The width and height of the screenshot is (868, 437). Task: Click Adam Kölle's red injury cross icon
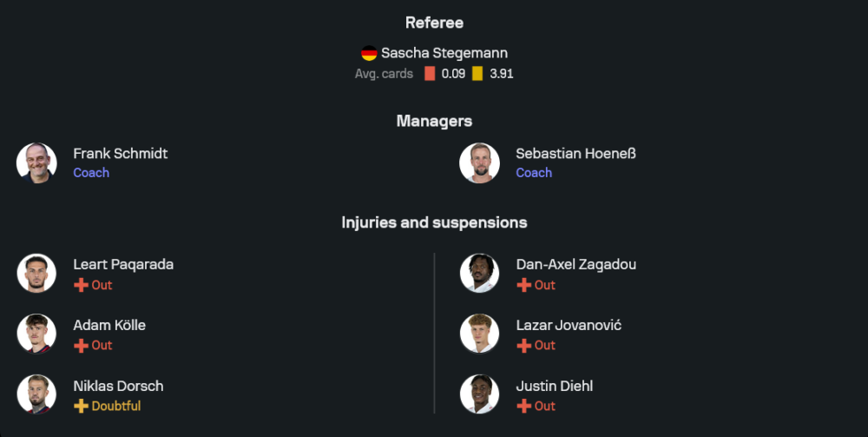tap(81, 345)
